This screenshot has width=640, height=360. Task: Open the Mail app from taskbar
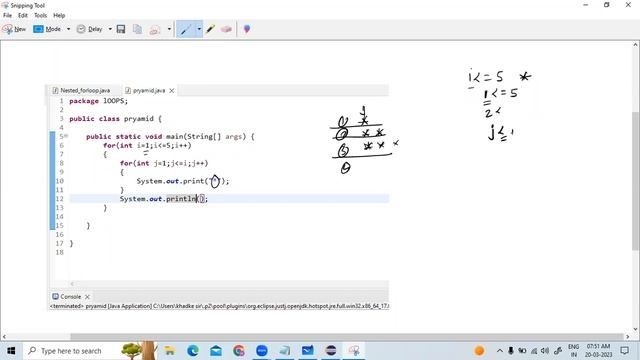point(216,351)
